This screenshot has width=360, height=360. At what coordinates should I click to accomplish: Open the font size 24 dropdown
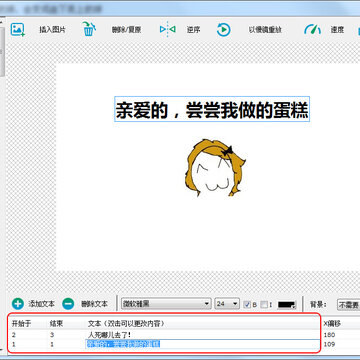(227, 304)
